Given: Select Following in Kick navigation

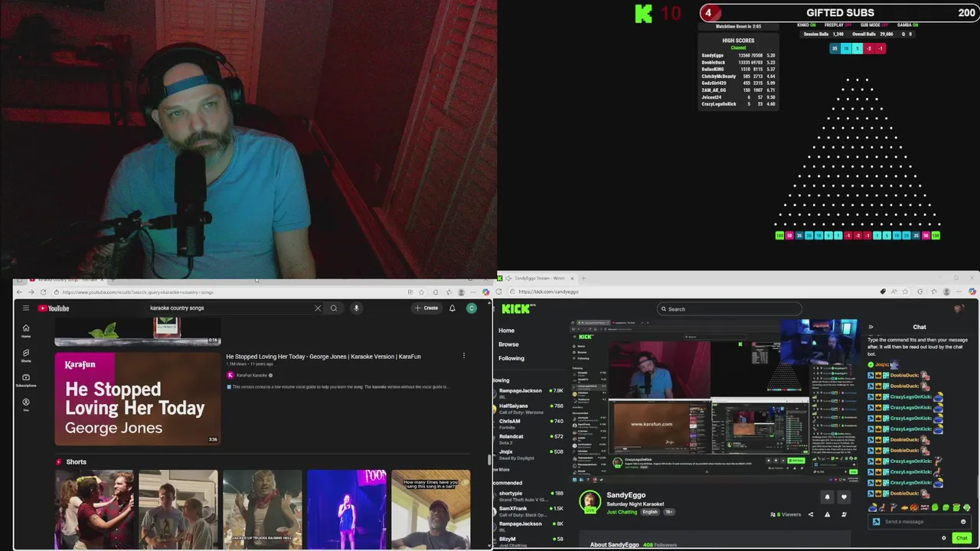Looking at the screenshot, I should 511,358.
